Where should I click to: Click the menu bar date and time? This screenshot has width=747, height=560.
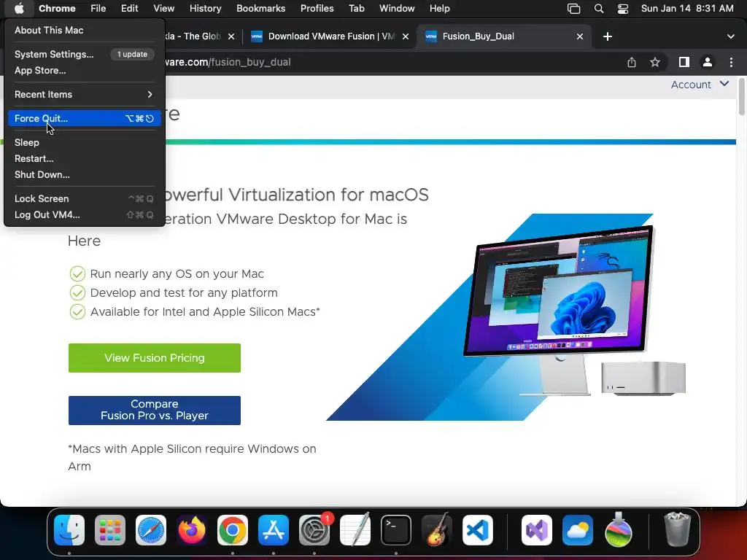(x=687, y=9)
